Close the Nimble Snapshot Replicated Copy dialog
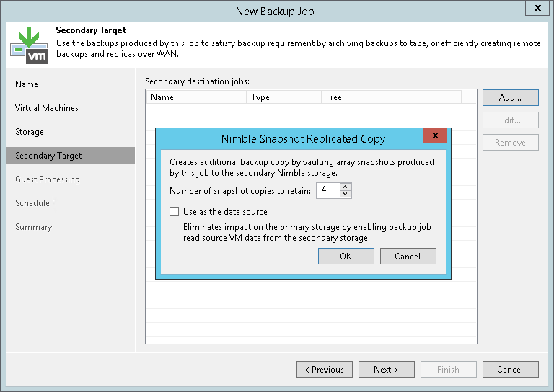Image resolution: width=554 pixels, height=392 pixels. coord(434,136)
